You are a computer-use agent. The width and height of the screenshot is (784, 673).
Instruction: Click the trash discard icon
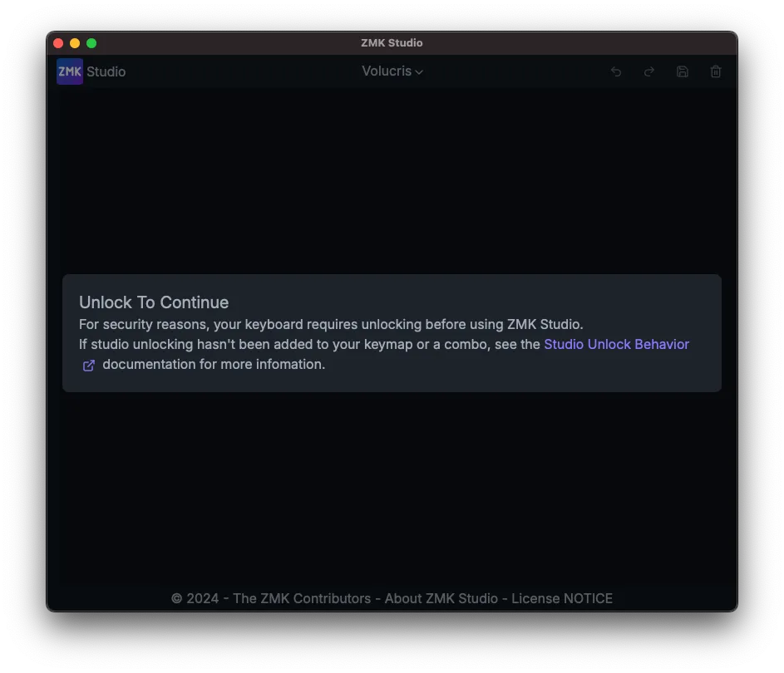click(716, 72)
